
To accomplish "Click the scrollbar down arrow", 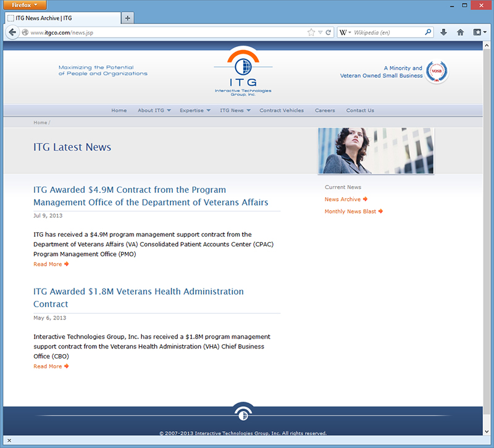I will (x=487, y=431).
